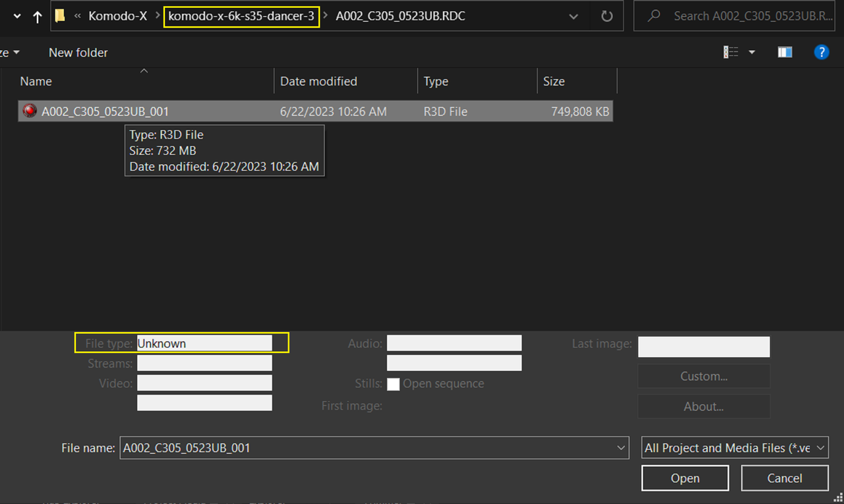
Task: Go to komodo-x-6k-s35-dancer-3 folder breadcrumb
Action: point(241,16)
